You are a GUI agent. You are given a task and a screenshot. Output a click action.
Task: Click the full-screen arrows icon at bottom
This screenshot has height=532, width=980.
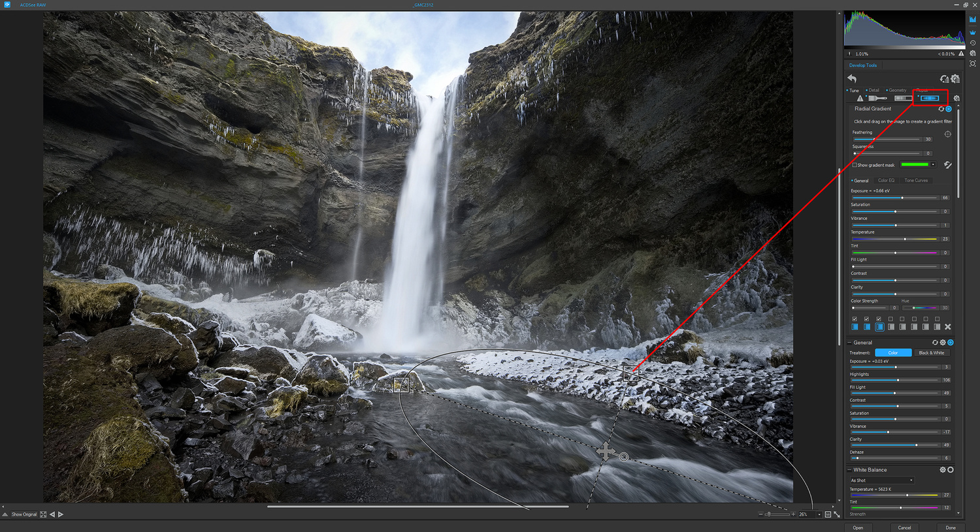(x=837, y=514)
